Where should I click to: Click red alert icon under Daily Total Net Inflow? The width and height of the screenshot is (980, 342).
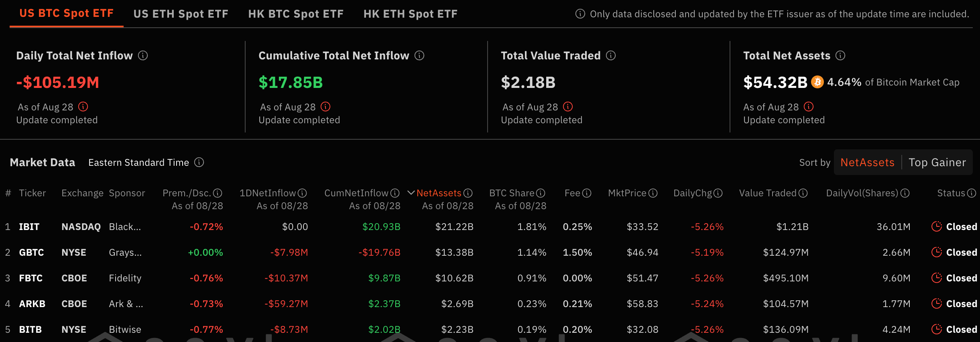[x=83, y=107]
